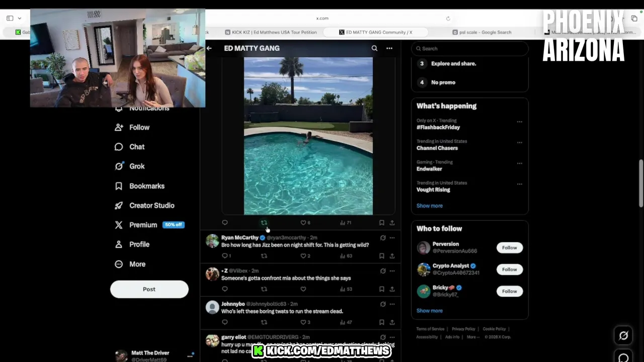
Task: Share Johnnybo's post
Action: (392, 322)
